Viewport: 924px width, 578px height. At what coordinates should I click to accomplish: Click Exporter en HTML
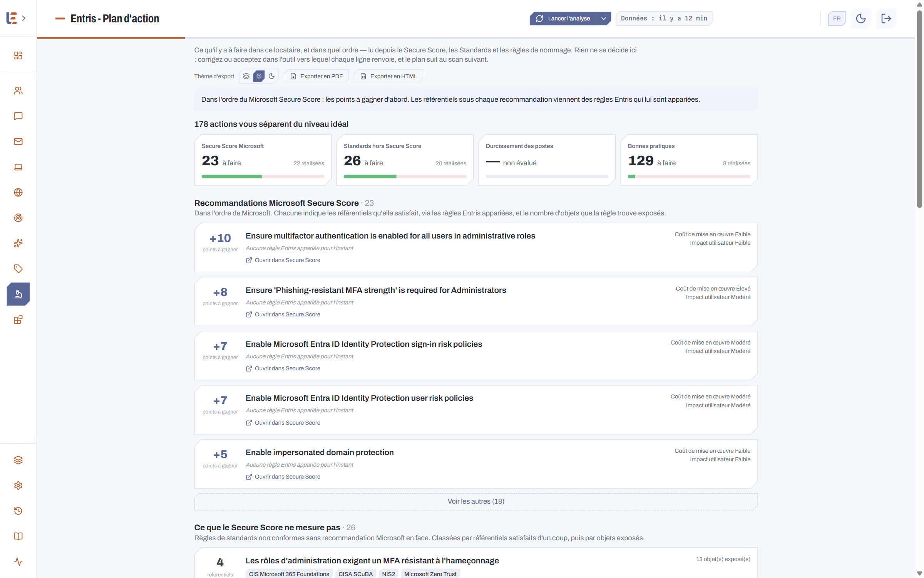388,76
